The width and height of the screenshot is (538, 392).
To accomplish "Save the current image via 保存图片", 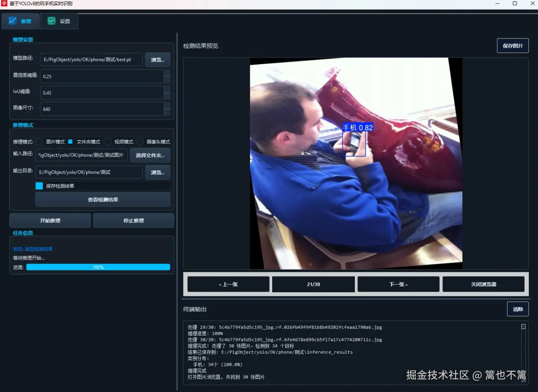I will pos(512,45).
